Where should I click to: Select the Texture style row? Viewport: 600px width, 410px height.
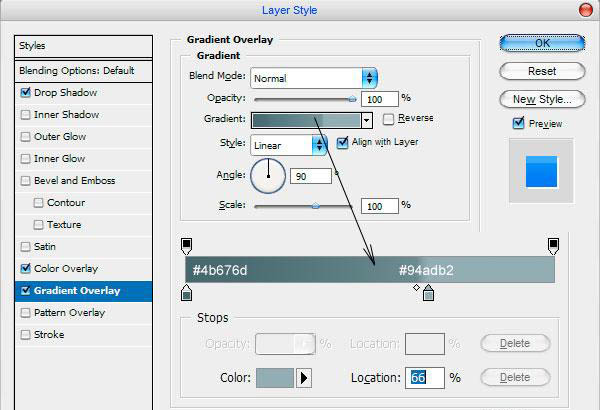point(83,225)
